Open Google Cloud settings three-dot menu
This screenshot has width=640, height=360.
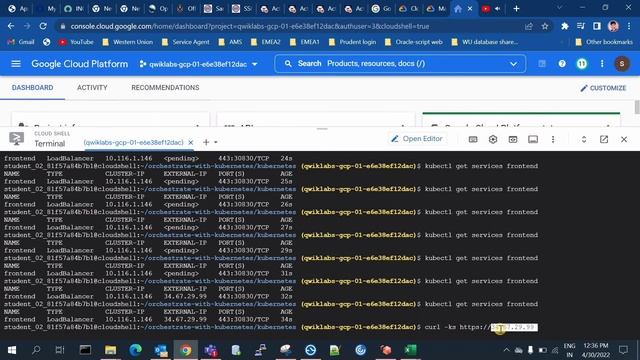click(x=602, y=64)
